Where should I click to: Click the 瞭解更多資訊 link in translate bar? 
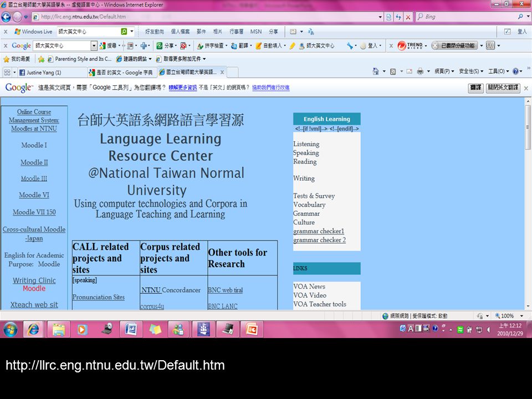click(182, 88)
